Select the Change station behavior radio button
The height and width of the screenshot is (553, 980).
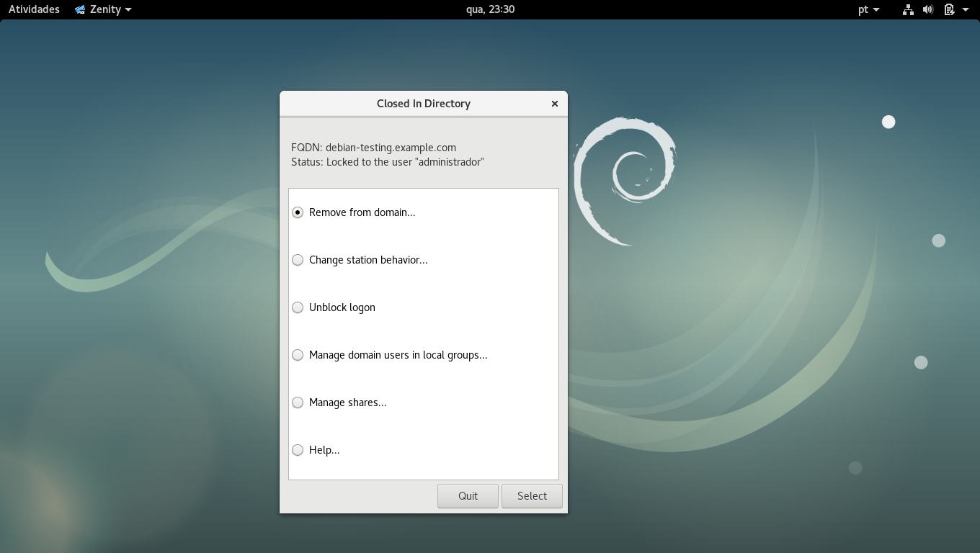click(x=298, y=260)
